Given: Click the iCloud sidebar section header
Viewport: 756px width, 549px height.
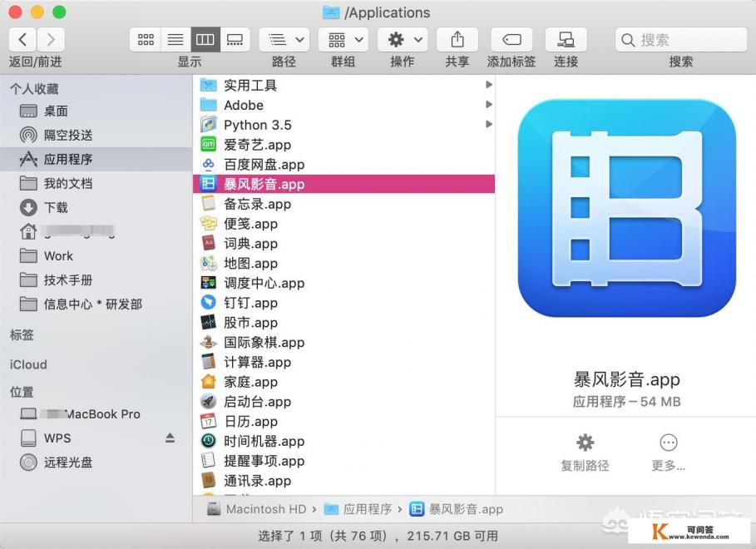Looking at the screenshot, I should point(28,364).
